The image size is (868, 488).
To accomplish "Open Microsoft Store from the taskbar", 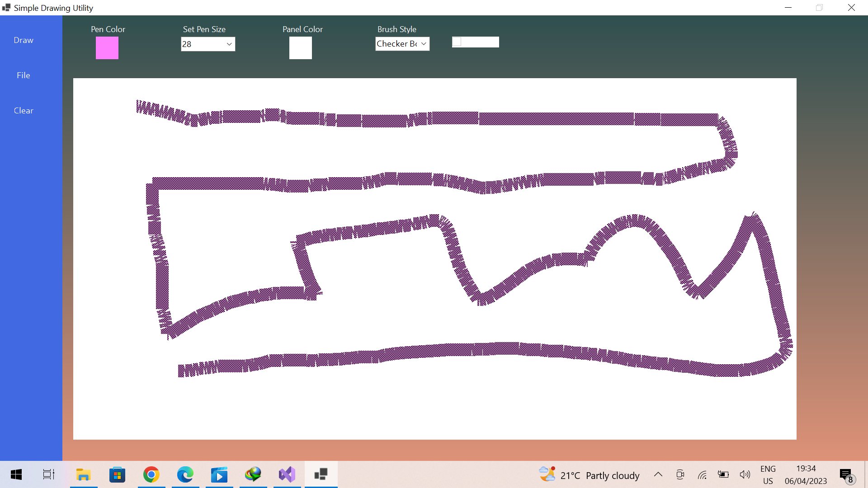I will (118, 474).
